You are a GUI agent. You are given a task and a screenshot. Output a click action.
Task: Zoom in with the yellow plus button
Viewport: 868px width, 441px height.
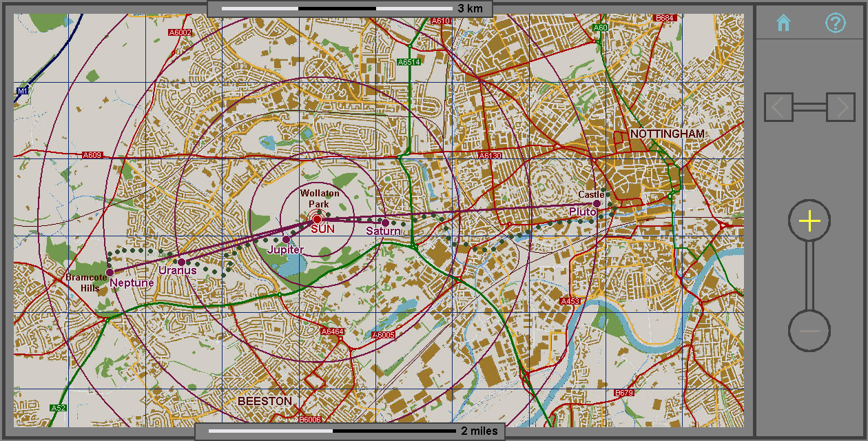(809, 221)
